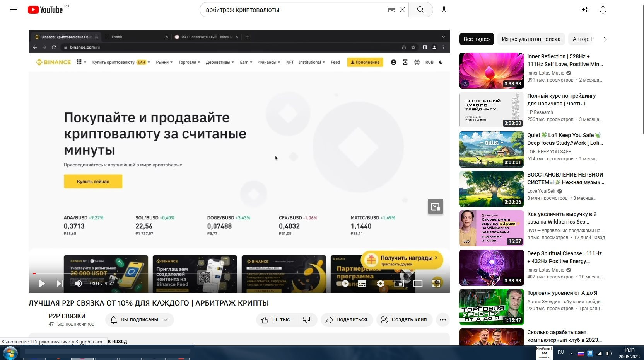This screenshot has width=644, height=360.
Task: Go to the YouTube home logo
Action: tap(45, 10)
